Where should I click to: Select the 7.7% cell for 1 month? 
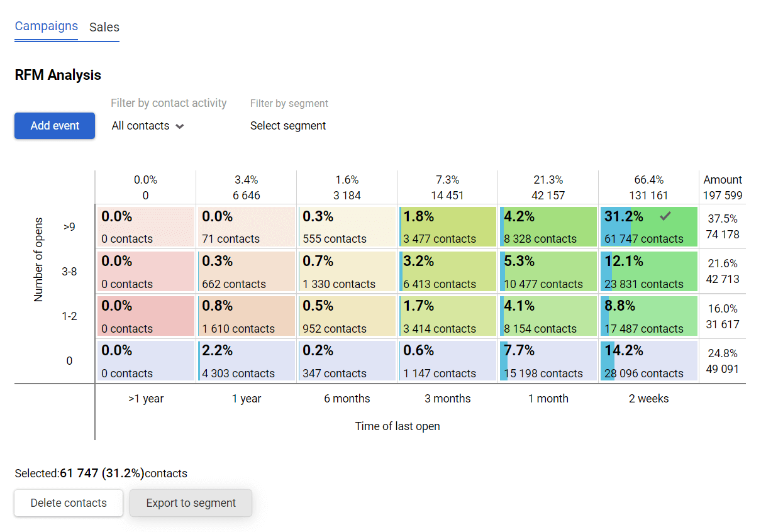pos(548,360)
